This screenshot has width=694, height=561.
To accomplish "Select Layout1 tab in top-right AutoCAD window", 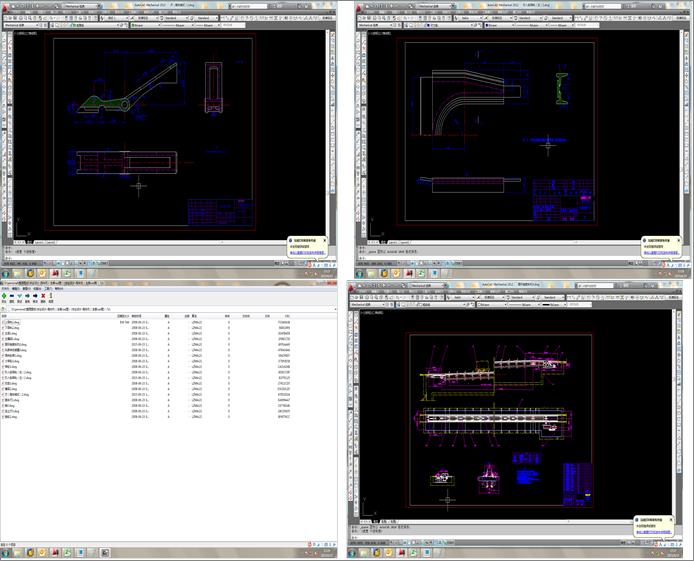I will point(393,242).
